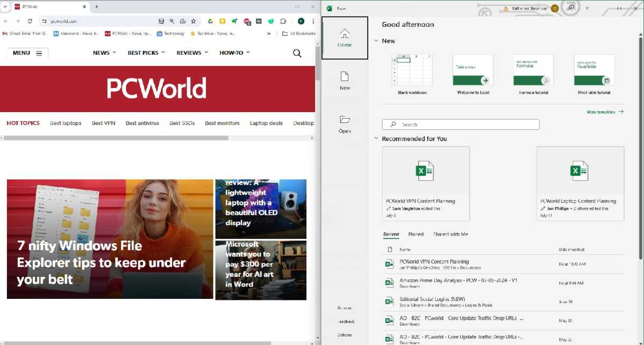The width and height of the screenshot is (644, 345).
Task: Click Katherine Stevenson's account avatar in Excel
Action: pyautogui.click(x=555, y=8)
